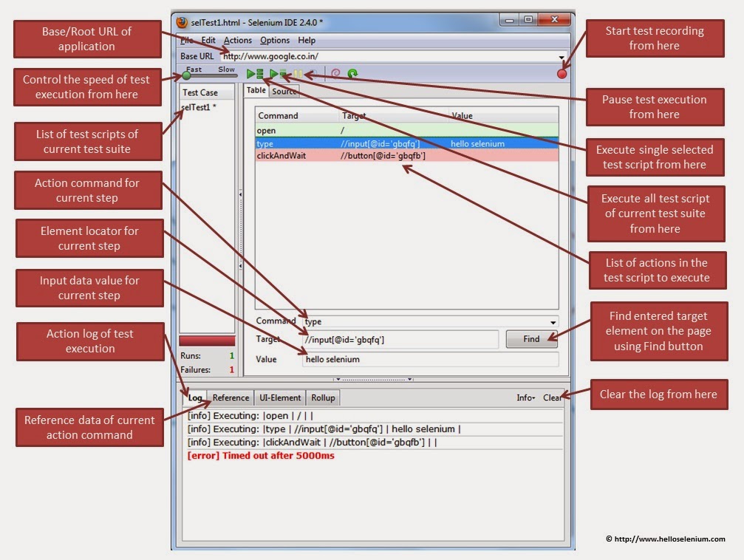
Task: Toggle recording with the red record button
Action: pos(562,73)
